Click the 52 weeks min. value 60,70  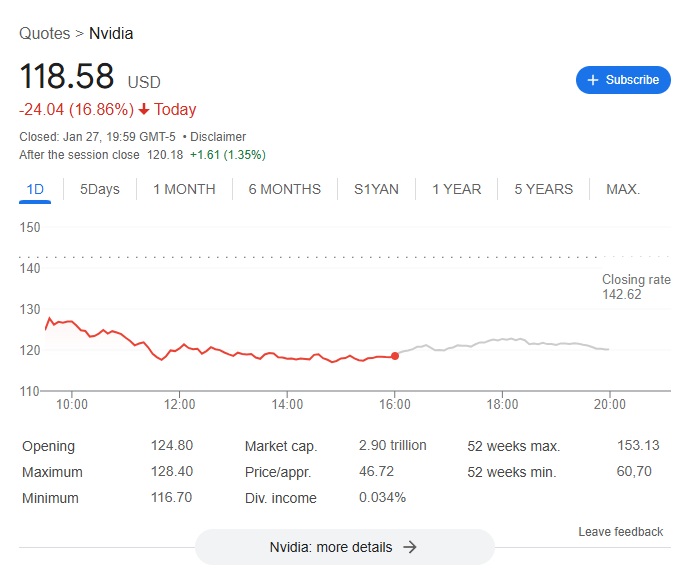click(634, 471)
